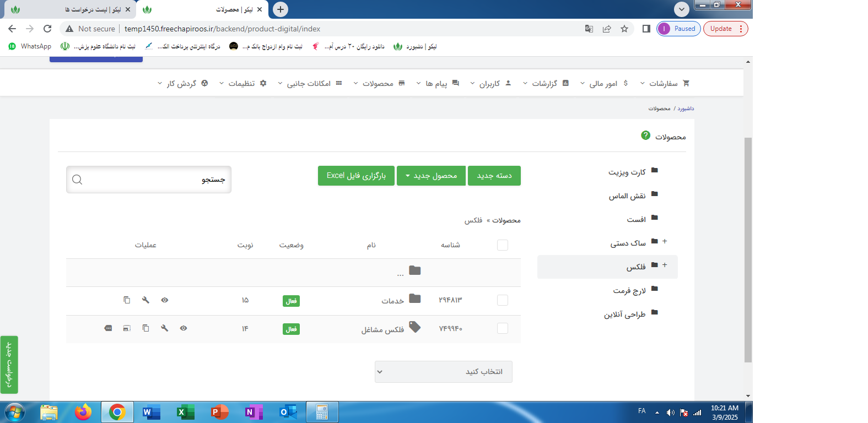Click the page vertical scrollbar
The image size is (868, 423).
tap(748, 250)
